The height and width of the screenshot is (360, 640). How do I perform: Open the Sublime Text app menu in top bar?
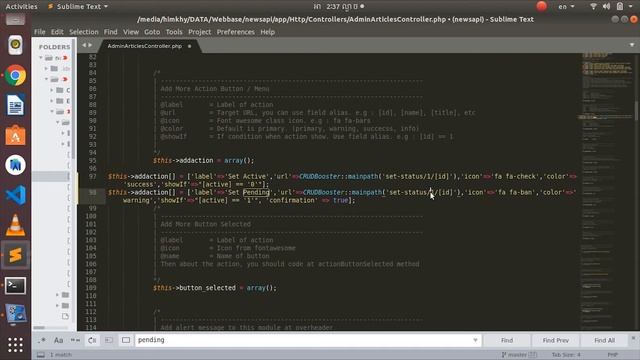click(78, 7)
